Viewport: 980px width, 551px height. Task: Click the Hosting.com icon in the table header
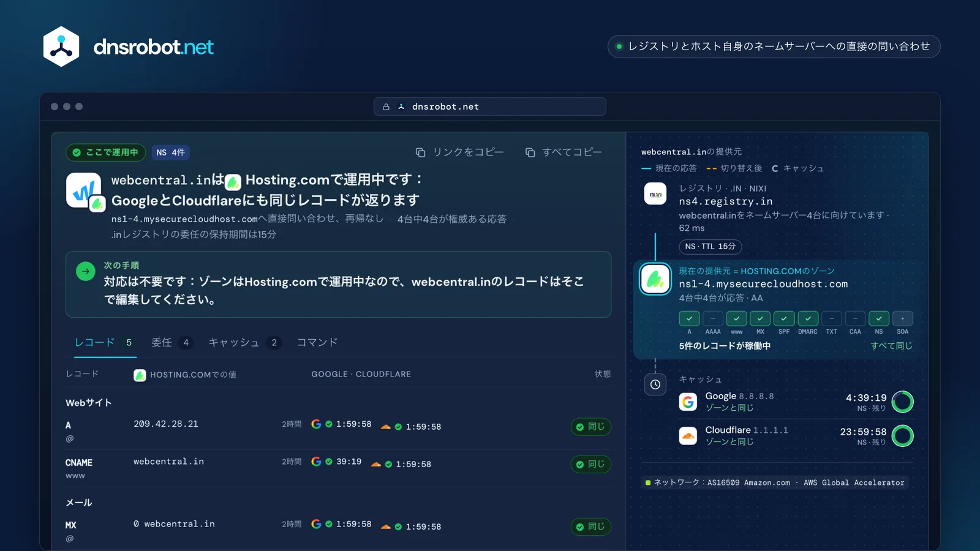click(x=140, y=375)
